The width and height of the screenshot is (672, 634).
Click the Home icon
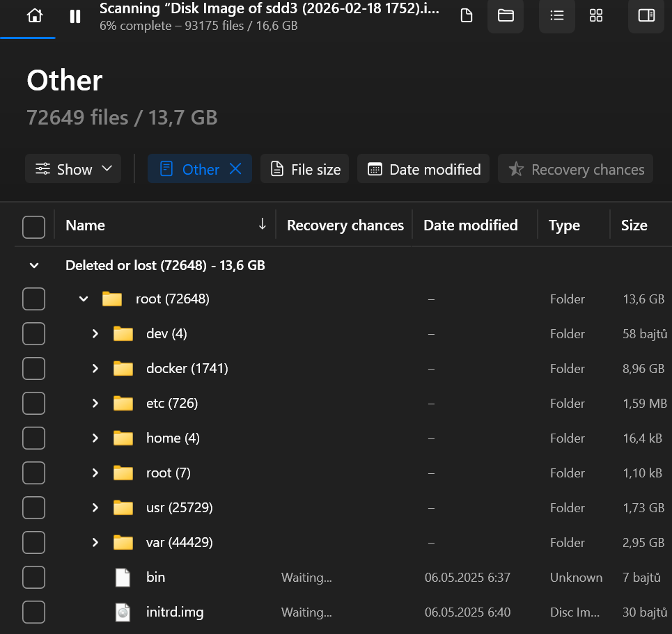pos(34,16)
